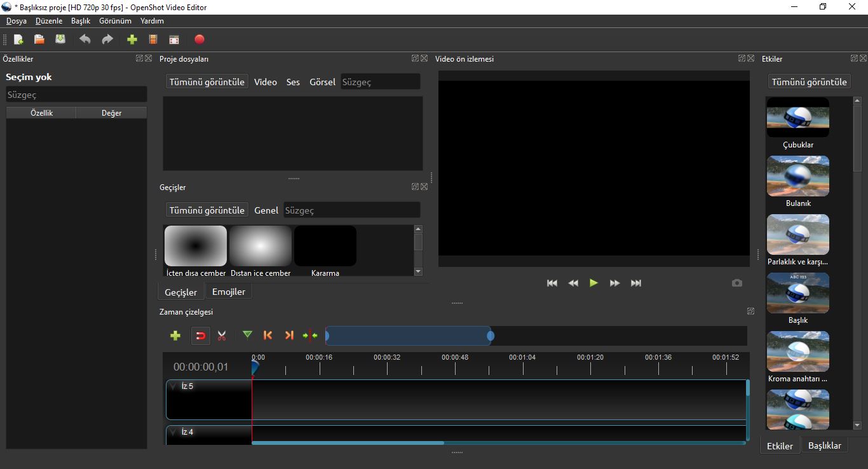
Task: Select the Başlık effect thumbnail
Action: (x=798, y=293)
